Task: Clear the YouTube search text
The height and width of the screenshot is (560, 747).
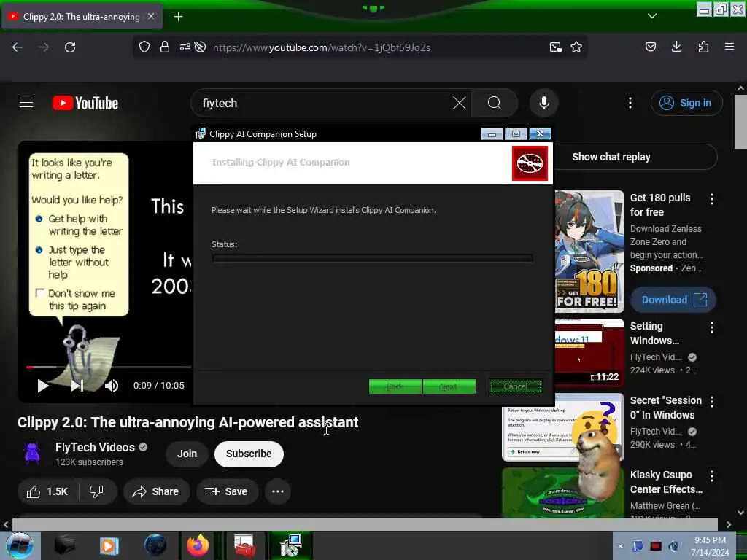Action: tap(460, 103)
